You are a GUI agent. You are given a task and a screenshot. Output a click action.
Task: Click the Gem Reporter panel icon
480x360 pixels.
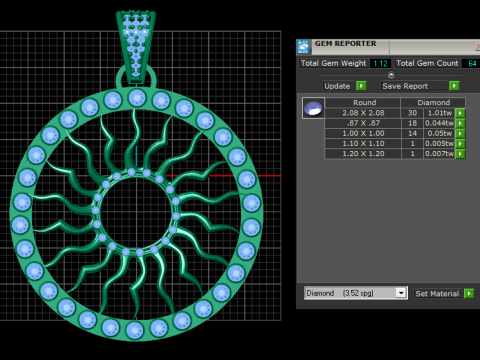pyautogui.click(x=304, y=47)
